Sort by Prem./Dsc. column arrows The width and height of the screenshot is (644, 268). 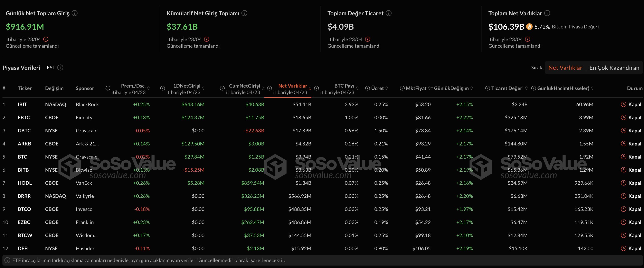pos(149,88)
